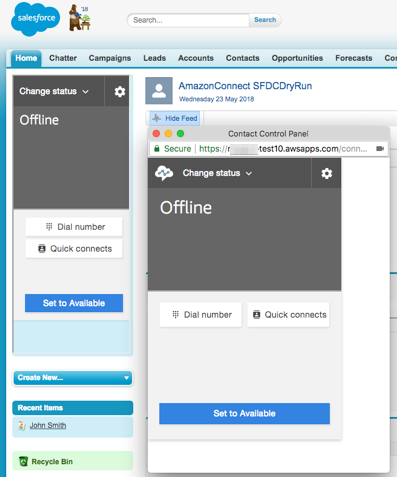
Task: Switch to the Home tab
Action: [x=26, y=58]
